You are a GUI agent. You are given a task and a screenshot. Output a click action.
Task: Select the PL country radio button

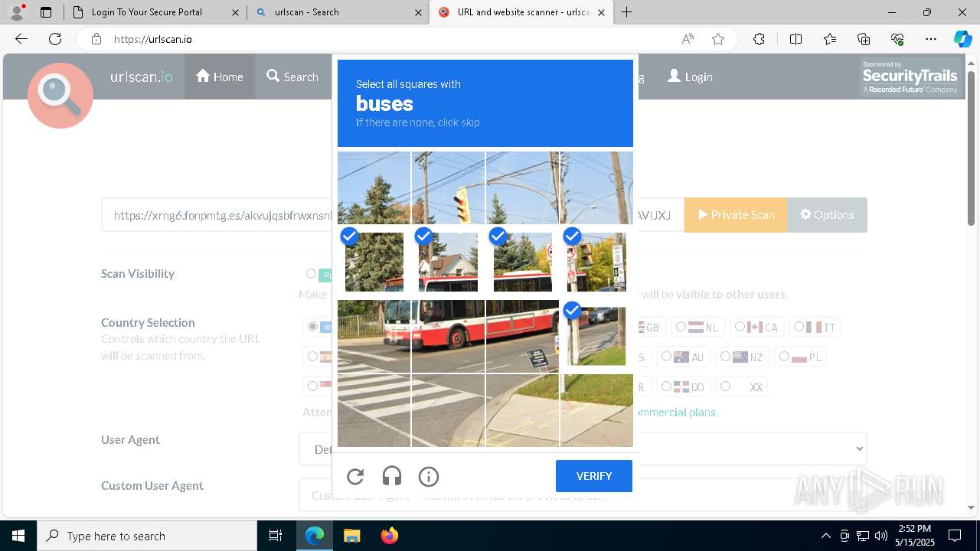tap(784, 357)
